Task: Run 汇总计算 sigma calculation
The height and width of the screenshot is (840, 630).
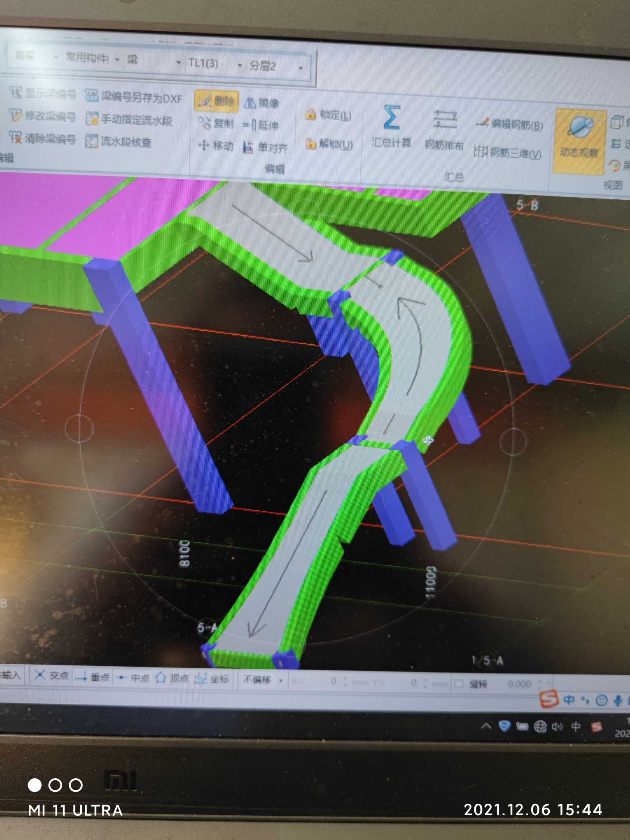Action: 391,126
